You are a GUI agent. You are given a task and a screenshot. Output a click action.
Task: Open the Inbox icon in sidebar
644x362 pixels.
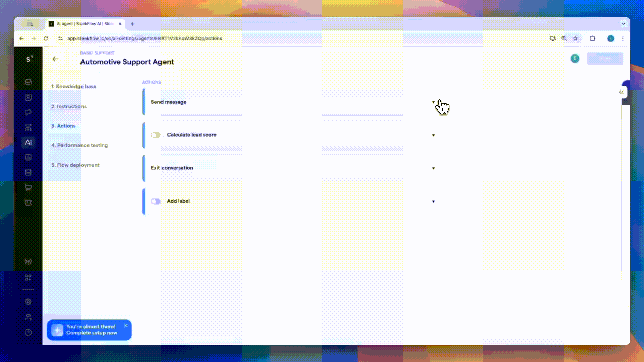pyautogui.click(x=28, y=82)
